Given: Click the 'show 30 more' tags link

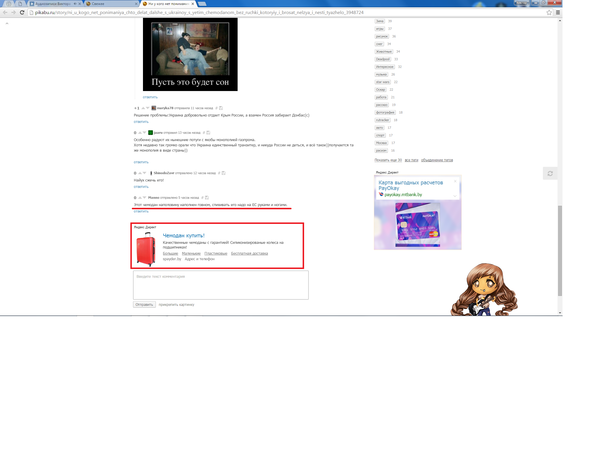Looking at the screenshot, I should (x=388, y=160).
